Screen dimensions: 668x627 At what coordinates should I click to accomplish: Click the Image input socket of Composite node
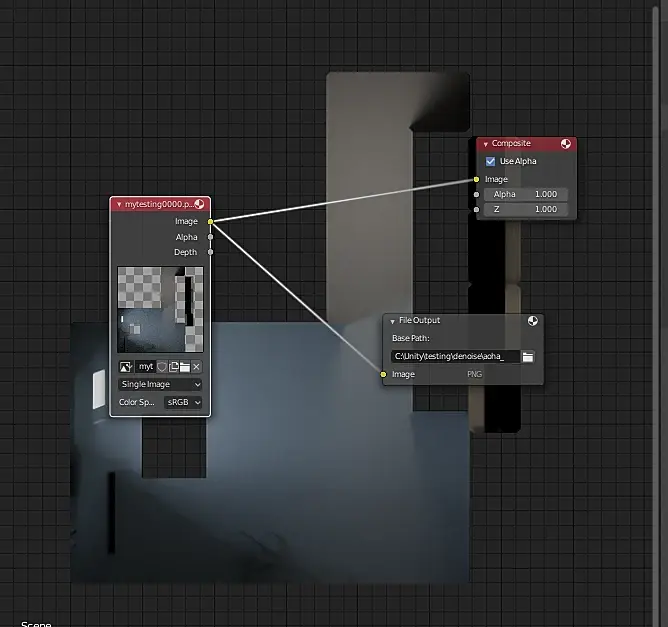coord(476,179)
